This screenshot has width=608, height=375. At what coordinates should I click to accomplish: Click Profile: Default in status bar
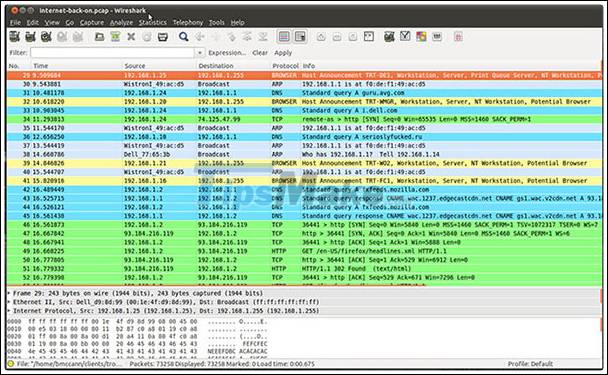[x=530, y=364]
